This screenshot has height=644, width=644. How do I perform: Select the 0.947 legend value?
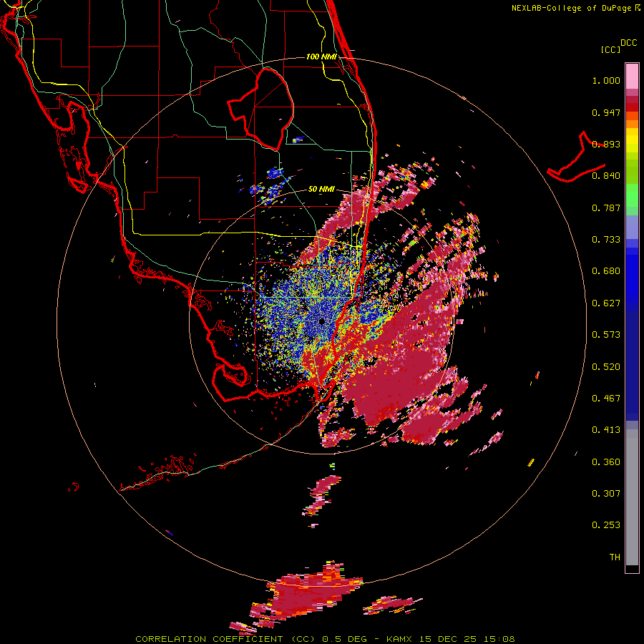click(606, 112)
